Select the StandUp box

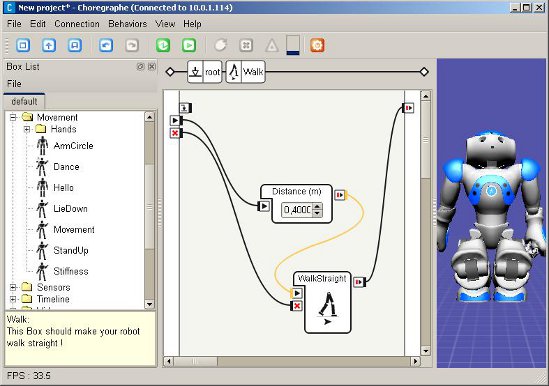click(x=63, y=250)
